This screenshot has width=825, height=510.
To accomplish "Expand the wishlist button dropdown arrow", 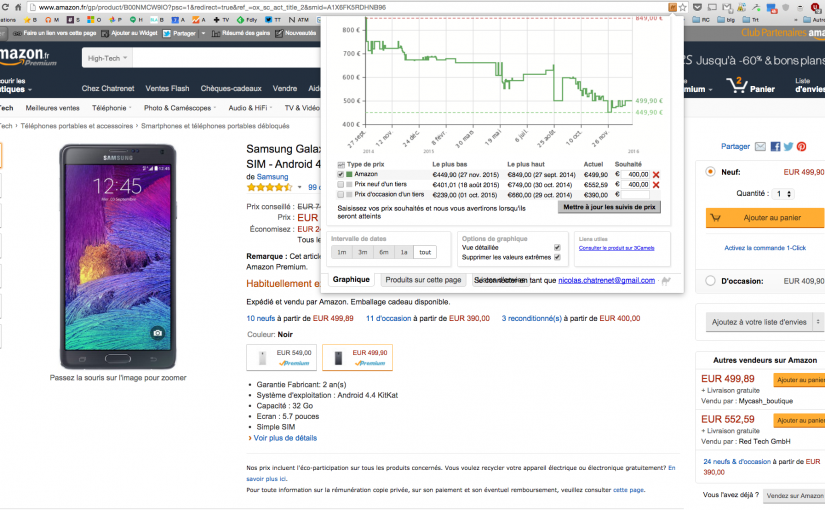I will coord(818,322).
